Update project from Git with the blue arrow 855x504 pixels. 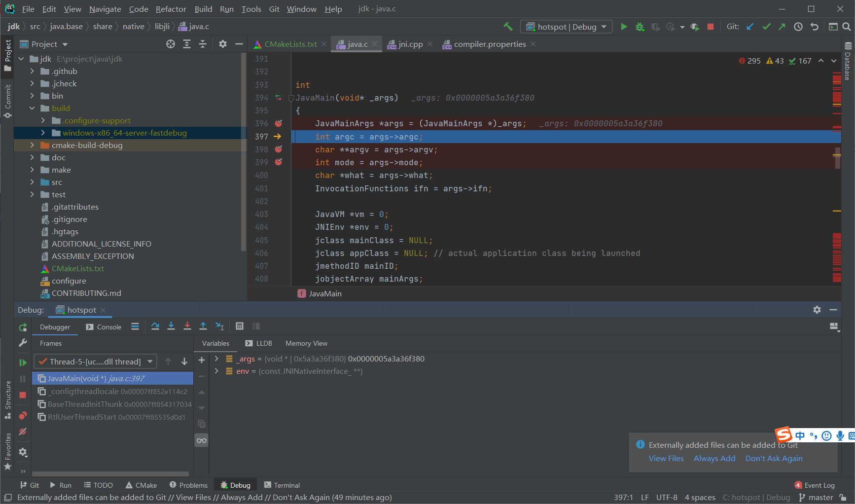(750, 27)
